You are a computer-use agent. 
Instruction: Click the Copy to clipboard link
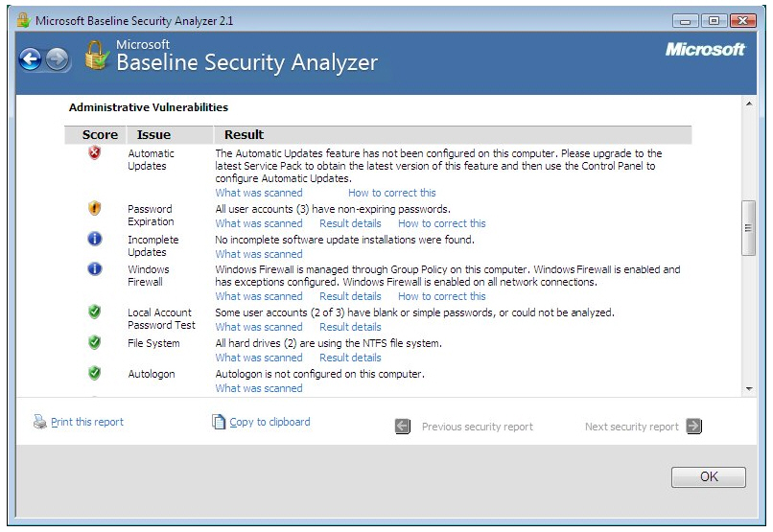[269, 422]
